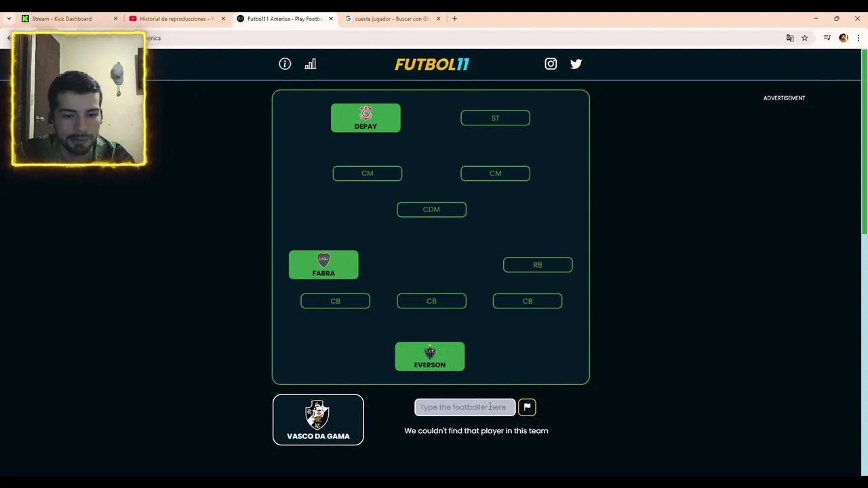Open the Twitter bird icon

[576, 64]
